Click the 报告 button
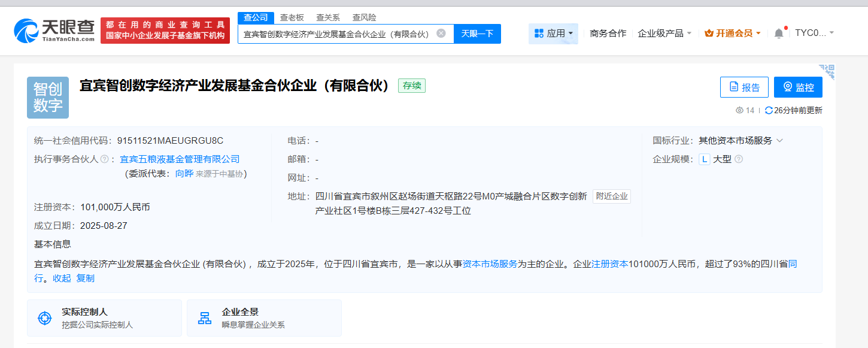 (744, 87)
